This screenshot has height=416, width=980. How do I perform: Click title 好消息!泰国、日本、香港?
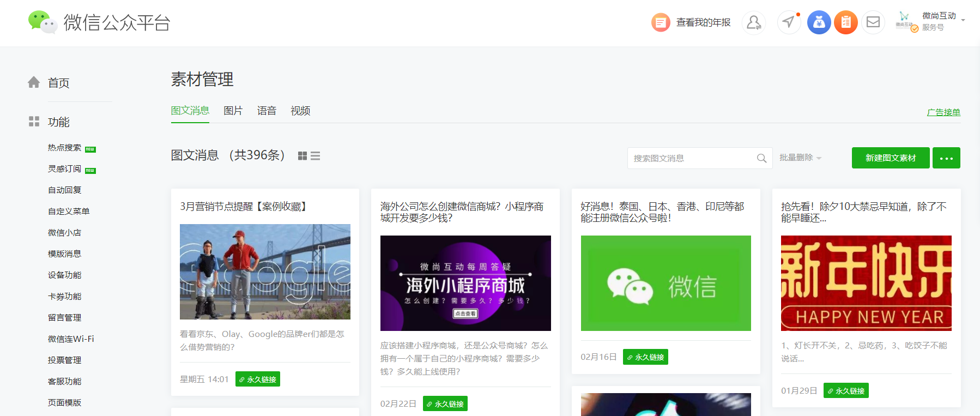point(662,212)
